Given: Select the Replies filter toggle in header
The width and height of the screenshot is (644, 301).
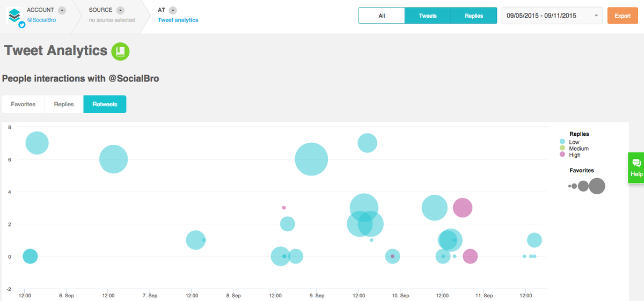Looking at the screenshot, I should 473,16.
